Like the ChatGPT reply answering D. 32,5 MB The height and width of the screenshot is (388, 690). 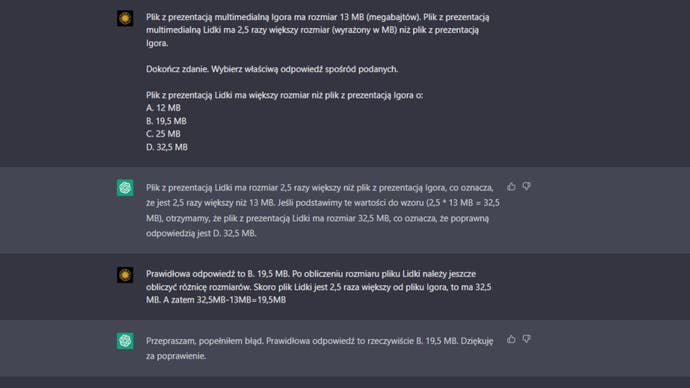pos(511,187)
